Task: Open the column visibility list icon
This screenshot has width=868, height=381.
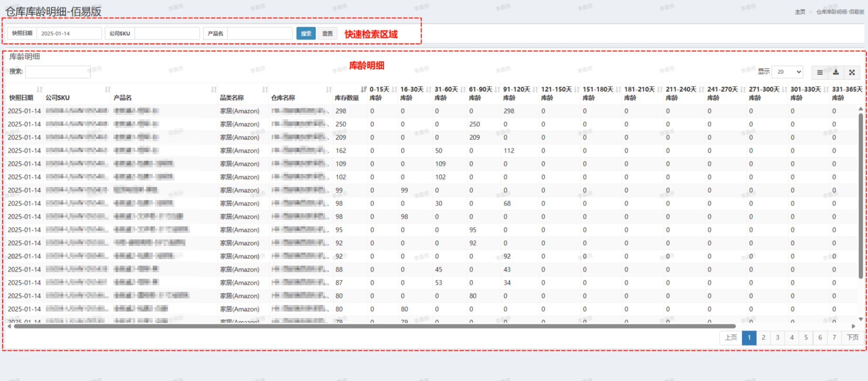Action: [x=820, y=72]
